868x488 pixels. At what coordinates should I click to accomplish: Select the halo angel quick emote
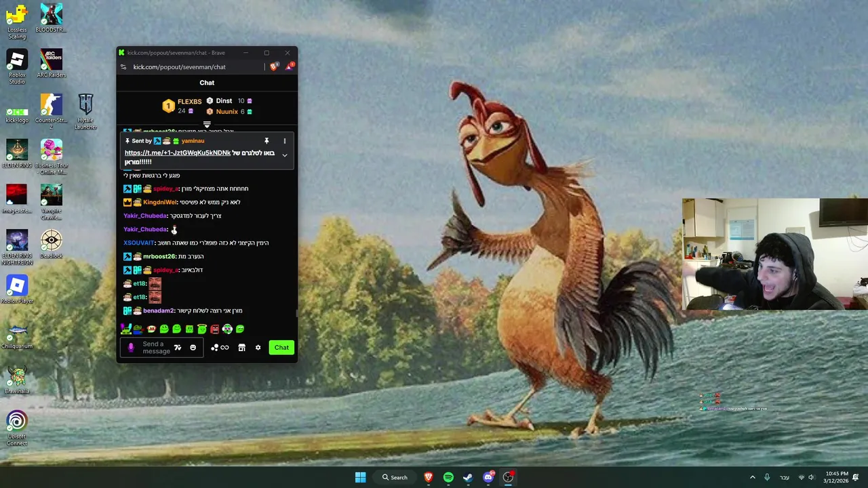[202, 329]
